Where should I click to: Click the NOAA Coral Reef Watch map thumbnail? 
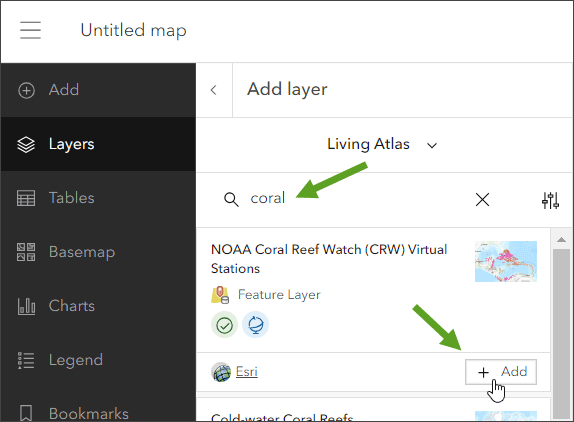tap(506, 261)
